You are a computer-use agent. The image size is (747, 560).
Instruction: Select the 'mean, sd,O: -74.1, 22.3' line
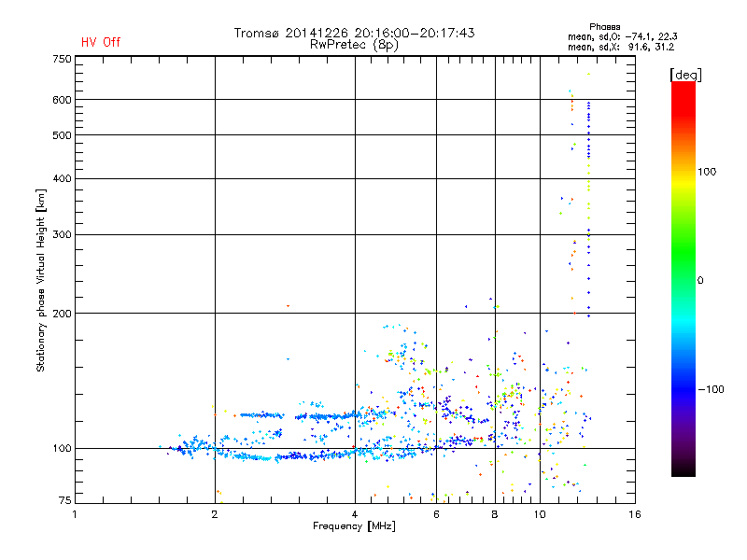coord(623,36)
